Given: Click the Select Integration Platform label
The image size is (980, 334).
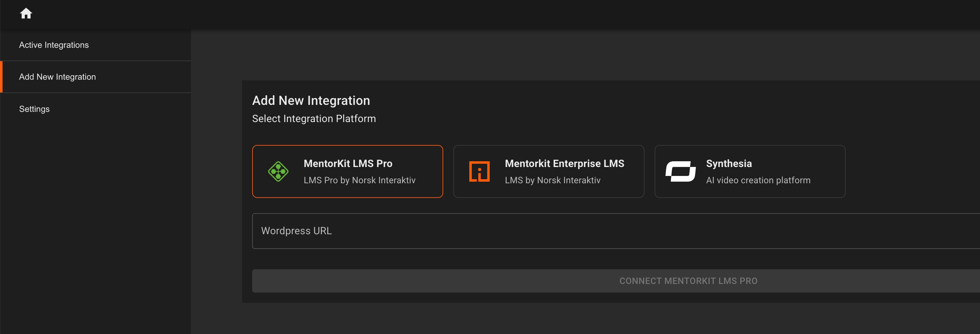Looking at the screenshot, I should coord(314,119).
